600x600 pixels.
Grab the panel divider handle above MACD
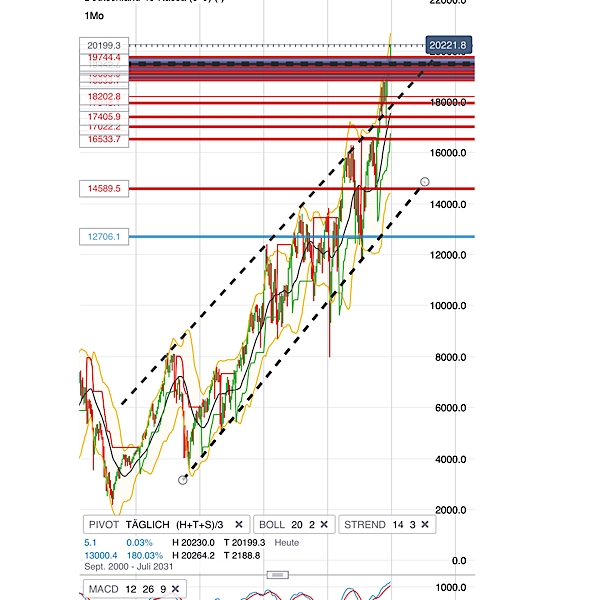pos(278,575)
